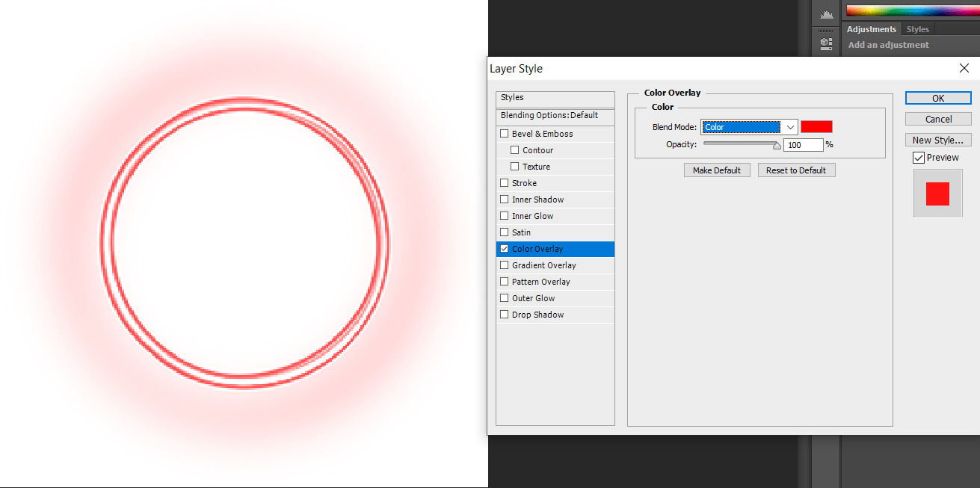Click the red overlay color swatch
Image resolution: width=980 pixels, height=488 pixels.
pyautogui.click(x=816, y=126)
